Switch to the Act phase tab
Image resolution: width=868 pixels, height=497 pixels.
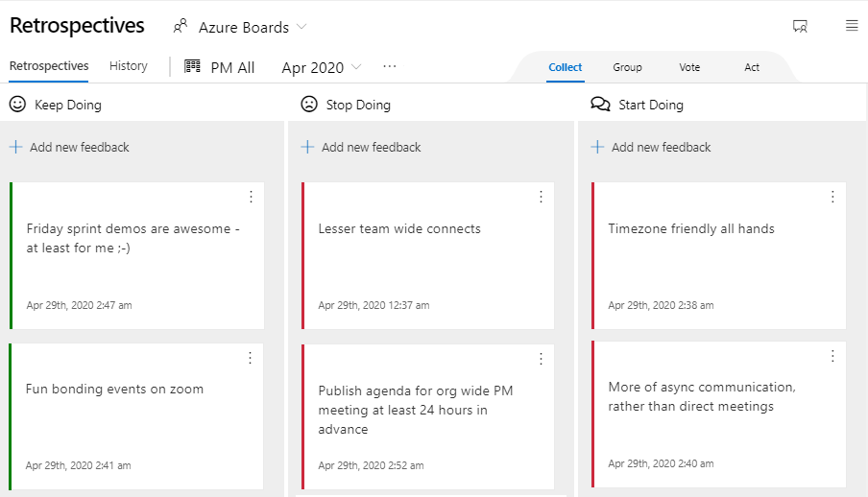pyautogui.click(x=752, y=67)
